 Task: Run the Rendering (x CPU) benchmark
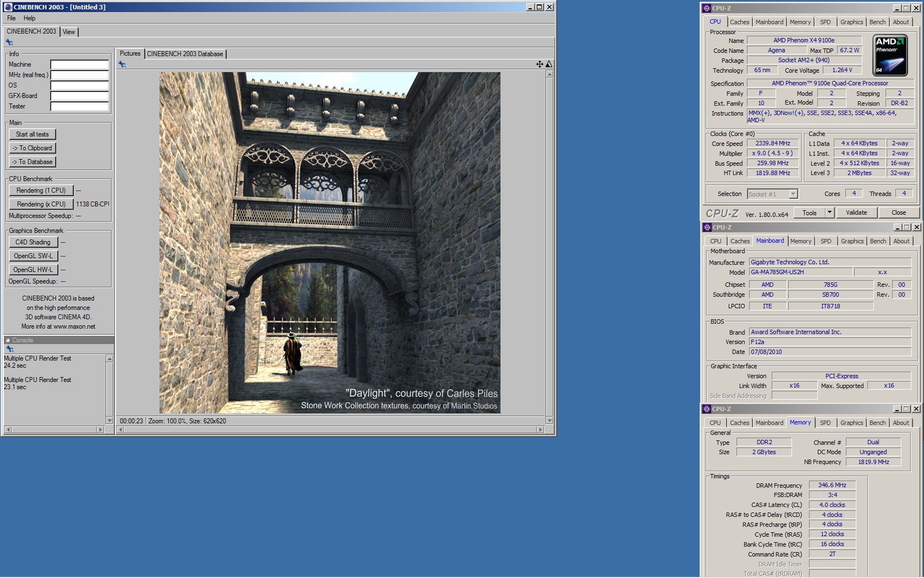click(41, 204)
